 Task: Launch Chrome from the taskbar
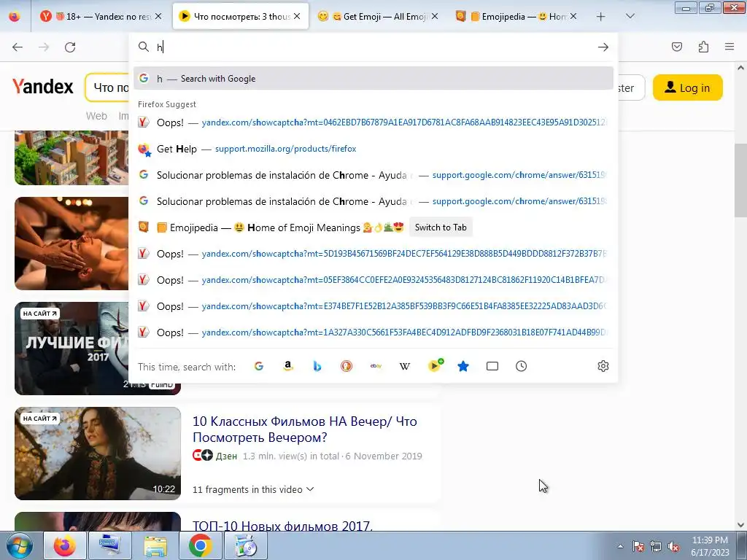[x=201, y=545]
